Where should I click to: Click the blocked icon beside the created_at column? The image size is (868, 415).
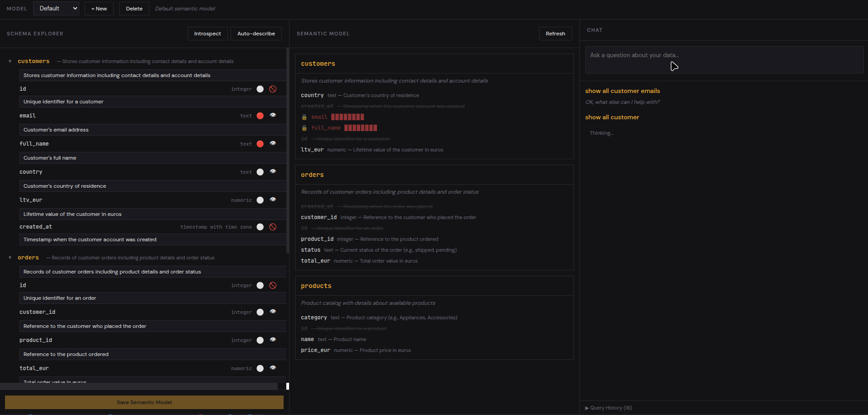point(273,227)
